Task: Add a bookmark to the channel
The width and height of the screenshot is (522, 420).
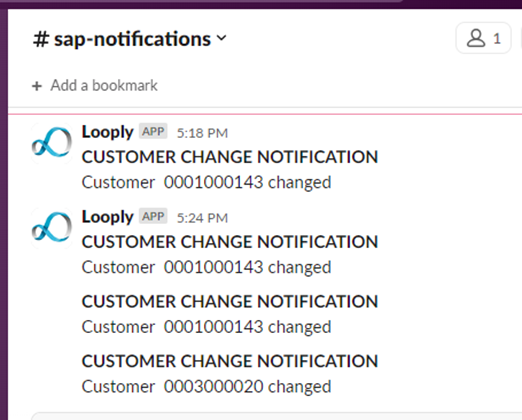Action: (x=95, y=86)
